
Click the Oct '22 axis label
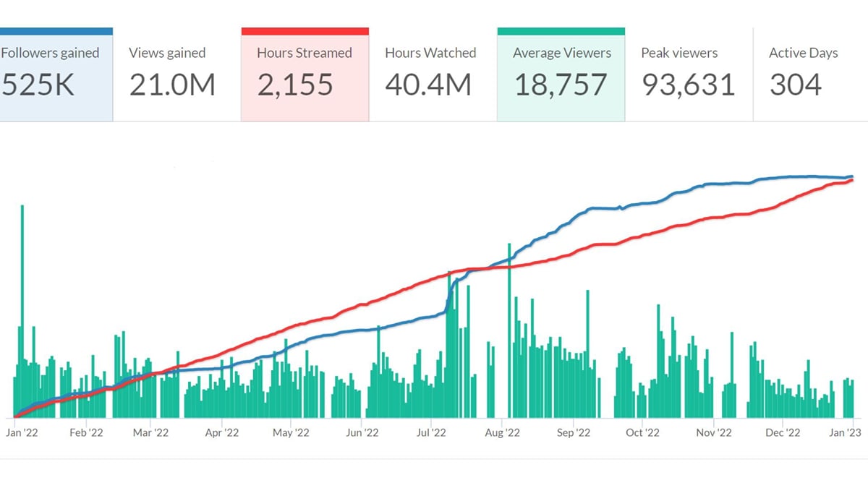click(642, 432)
